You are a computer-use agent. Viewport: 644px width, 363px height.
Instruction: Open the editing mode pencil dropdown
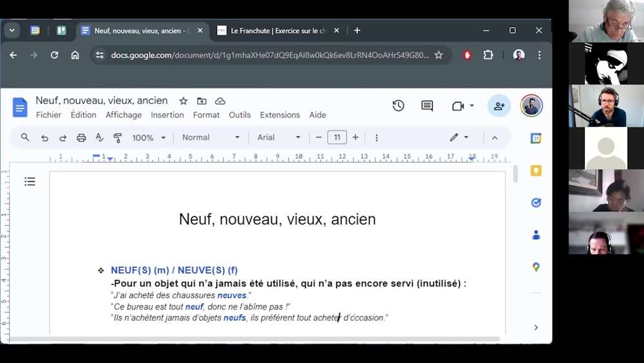click(459, 137)
